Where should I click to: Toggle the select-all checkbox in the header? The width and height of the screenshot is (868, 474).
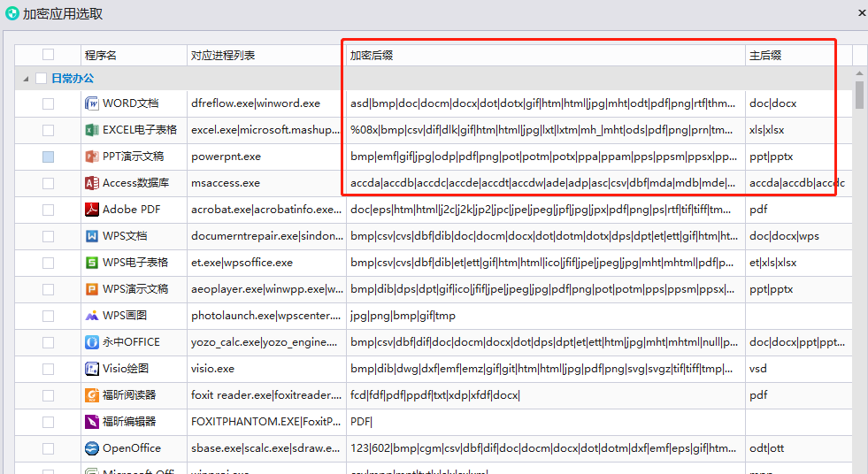[48, 54]
